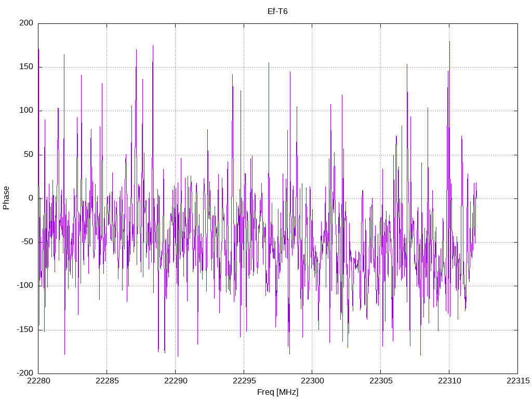Click the 22295 x-axis tick label

[x=244, y=381]
